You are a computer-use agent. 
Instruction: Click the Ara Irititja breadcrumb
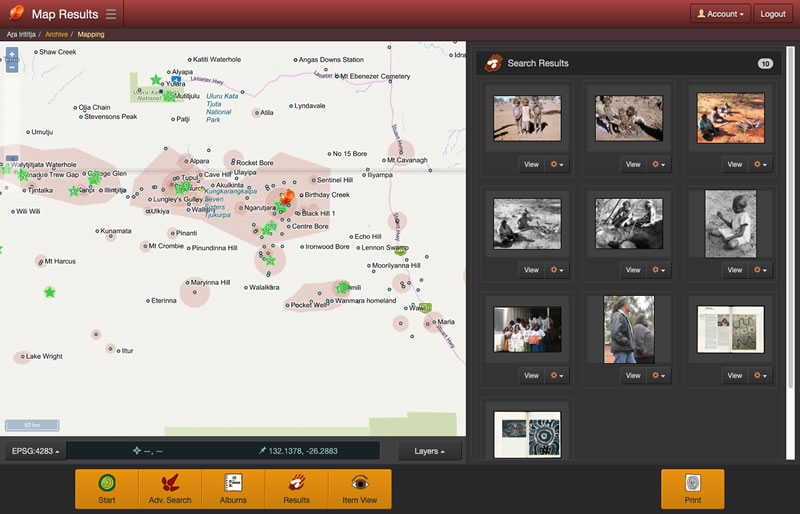[21, 34]
